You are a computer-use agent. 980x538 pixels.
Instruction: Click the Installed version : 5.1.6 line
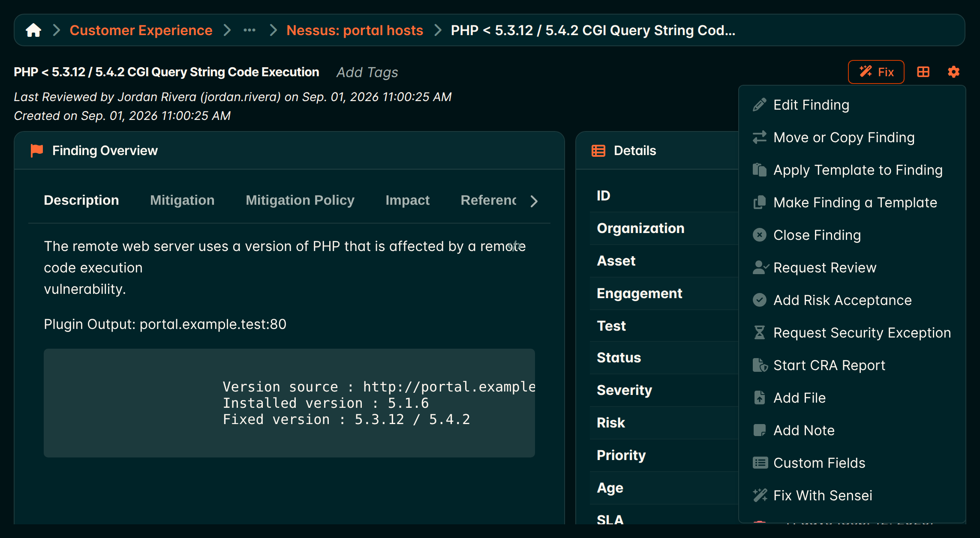point(326,403)
